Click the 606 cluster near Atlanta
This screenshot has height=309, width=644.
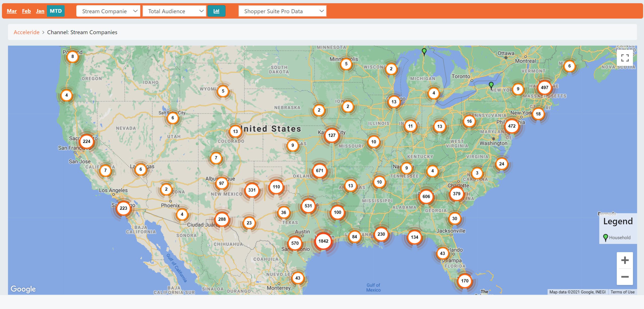coord(426,197)
